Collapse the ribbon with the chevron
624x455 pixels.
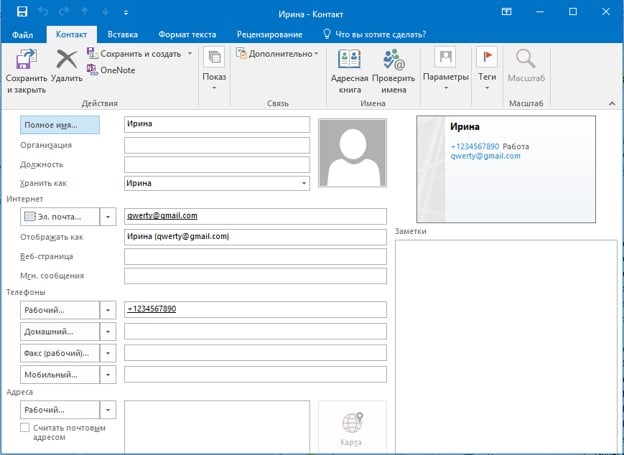click(612, 103)
